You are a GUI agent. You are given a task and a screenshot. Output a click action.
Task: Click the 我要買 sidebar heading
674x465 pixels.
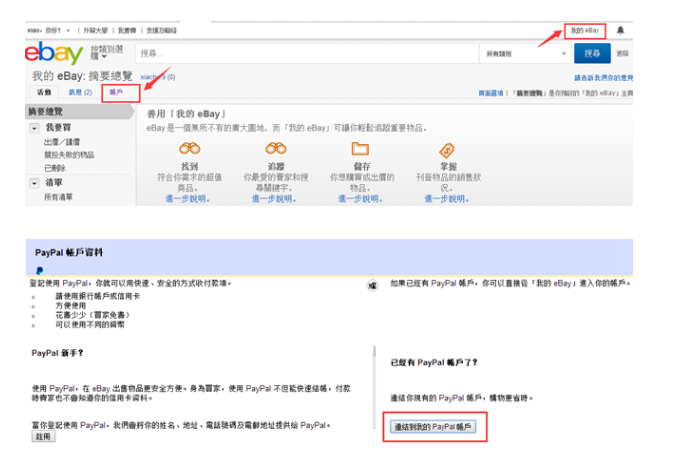pyautogui.click(x=58, y=128)
